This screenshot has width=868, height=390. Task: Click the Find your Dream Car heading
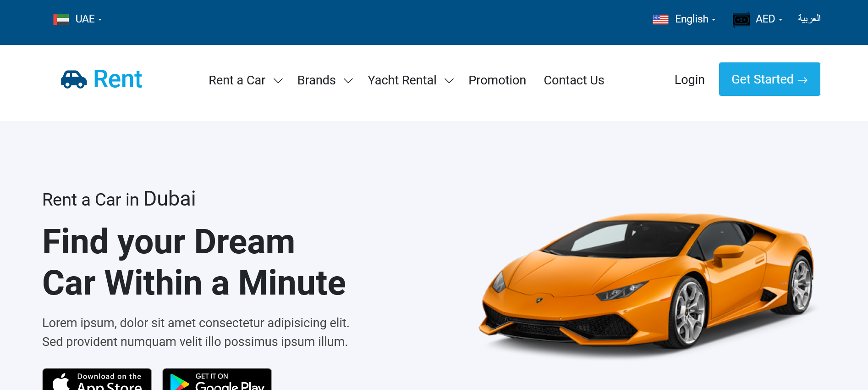click(x=194, y=262)
